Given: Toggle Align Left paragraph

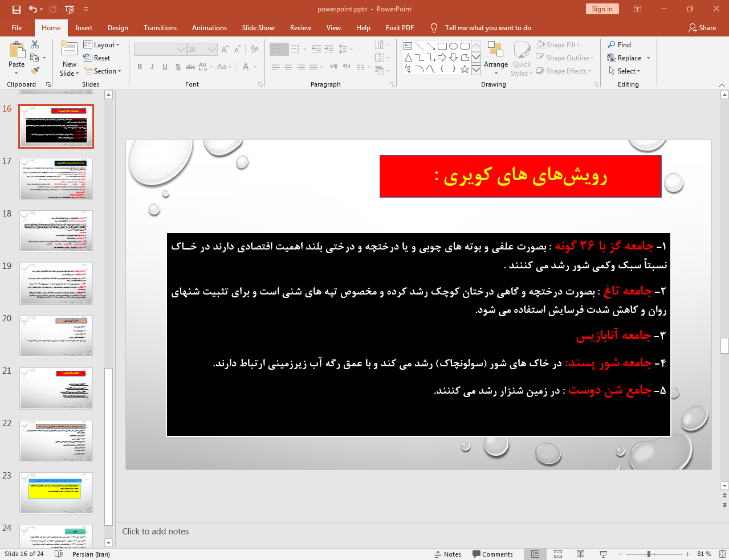Looking at the screenshot, I should click(x=276, y=67).
